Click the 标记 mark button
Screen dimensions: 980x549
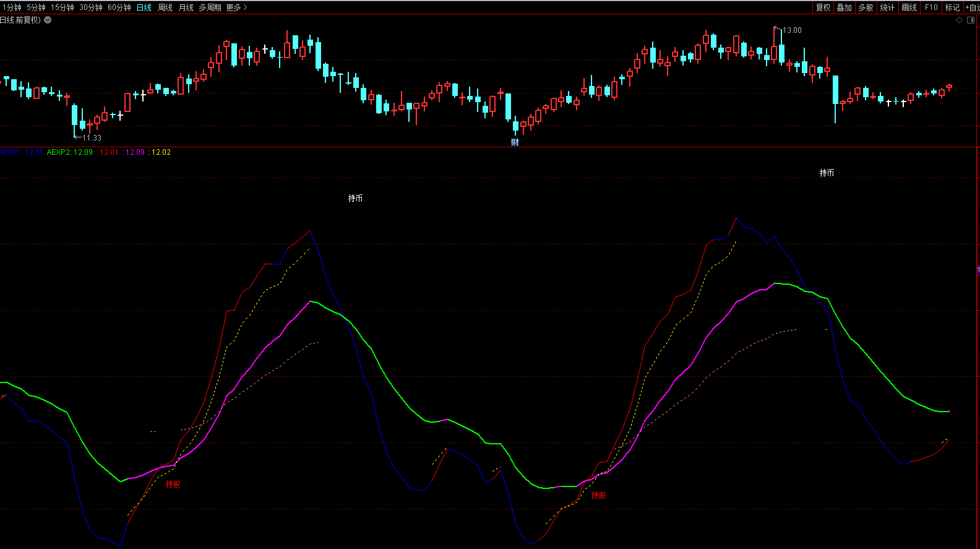coord(952,7)
